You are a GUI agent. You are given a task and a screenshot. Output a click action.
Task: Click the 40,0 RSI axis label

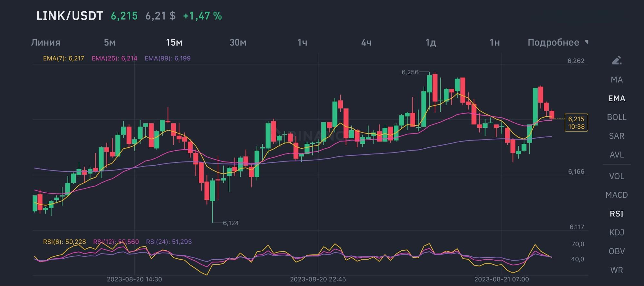point(578,259)
